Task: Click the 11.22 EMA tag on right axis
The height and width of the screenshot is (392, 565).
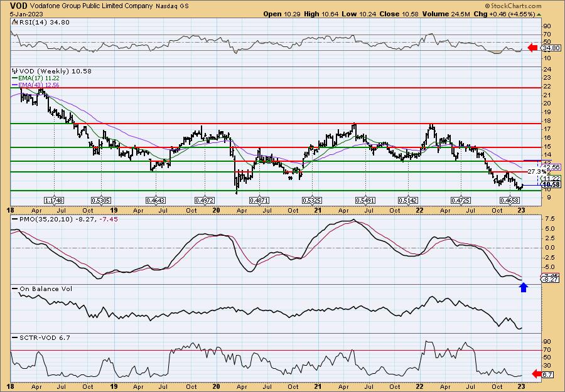Action: [551, 179]
